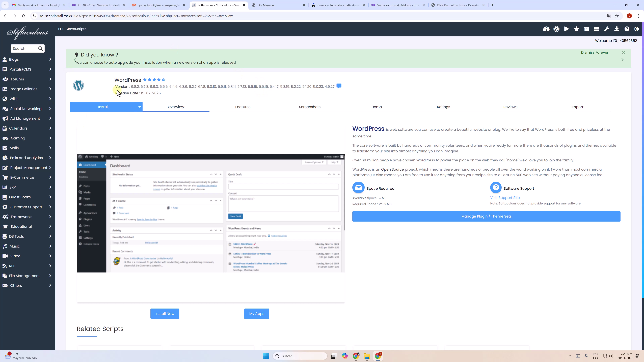Log out using the exit icon
The width and height of the screenshot is (644, 362).
[x=636, y=29]
